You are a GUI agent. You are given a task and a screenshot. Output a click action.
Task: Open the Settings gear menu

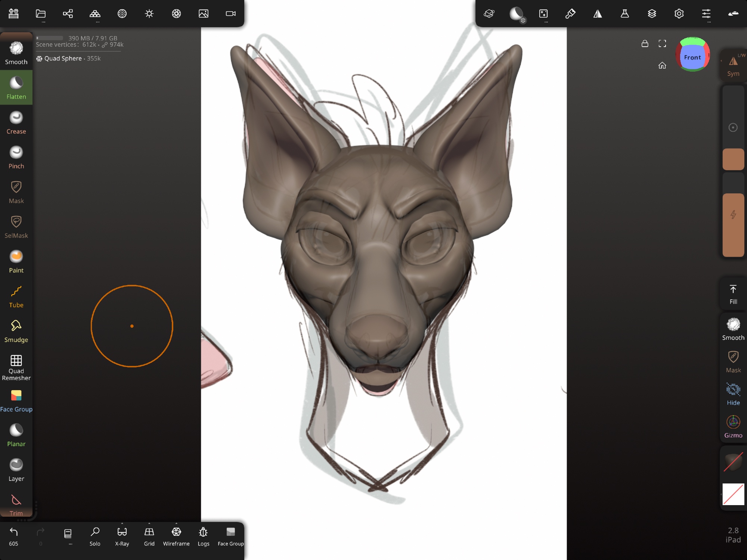point(679,14)
